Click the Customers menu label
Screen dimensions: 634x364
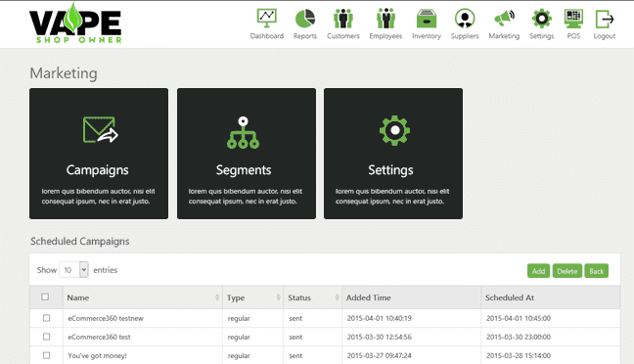click(x=343, y=36)
